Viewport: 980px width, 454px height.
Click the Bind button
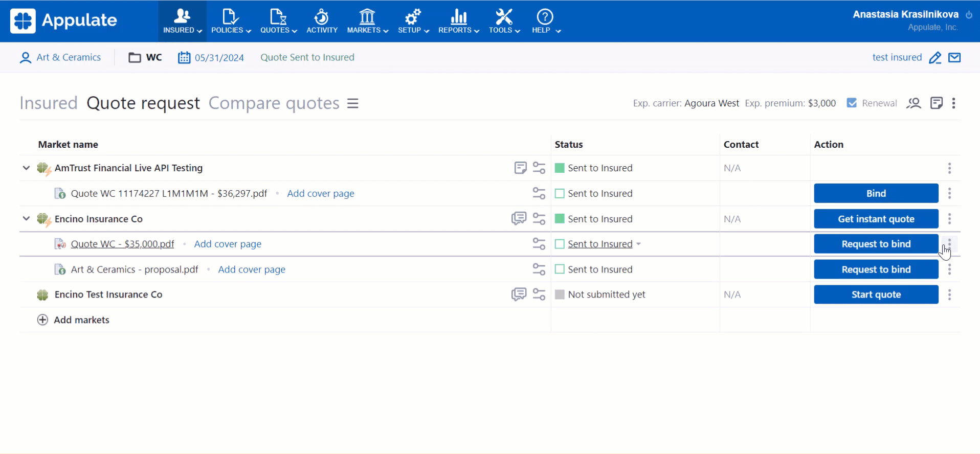click(x=876, y=193)
